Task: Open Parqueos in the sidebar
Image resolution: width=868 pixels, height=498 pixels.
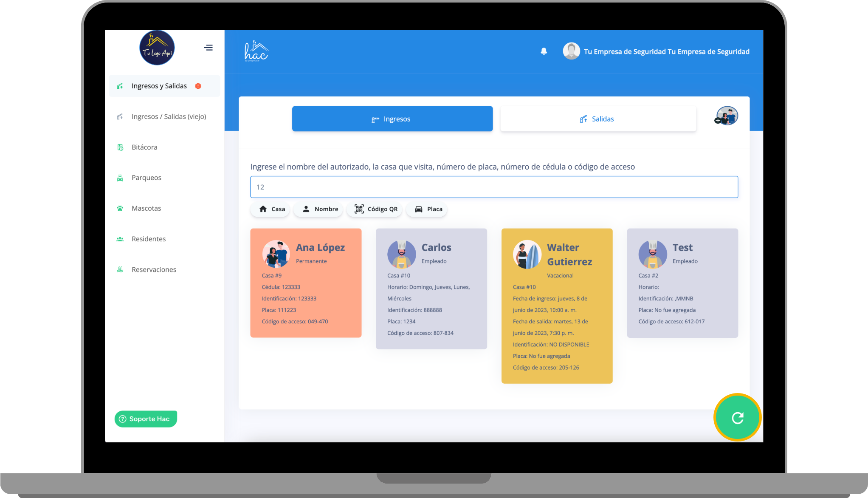Action: (146, 178)
